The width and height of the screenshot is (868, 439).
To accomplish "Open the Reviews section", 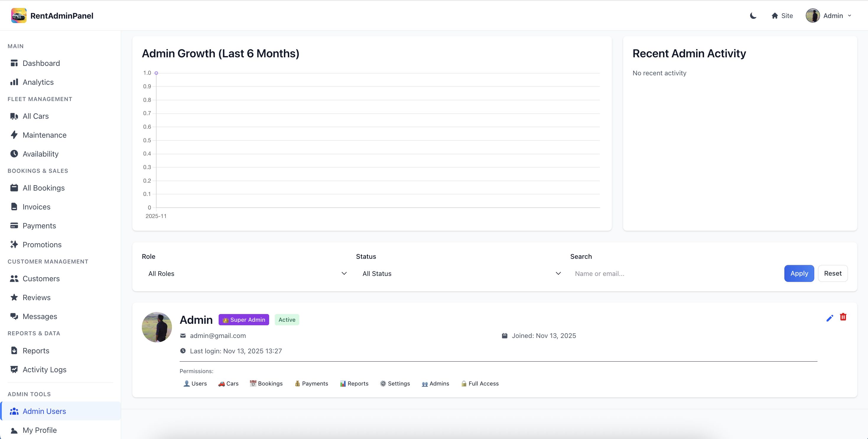I will click(36, 297).
